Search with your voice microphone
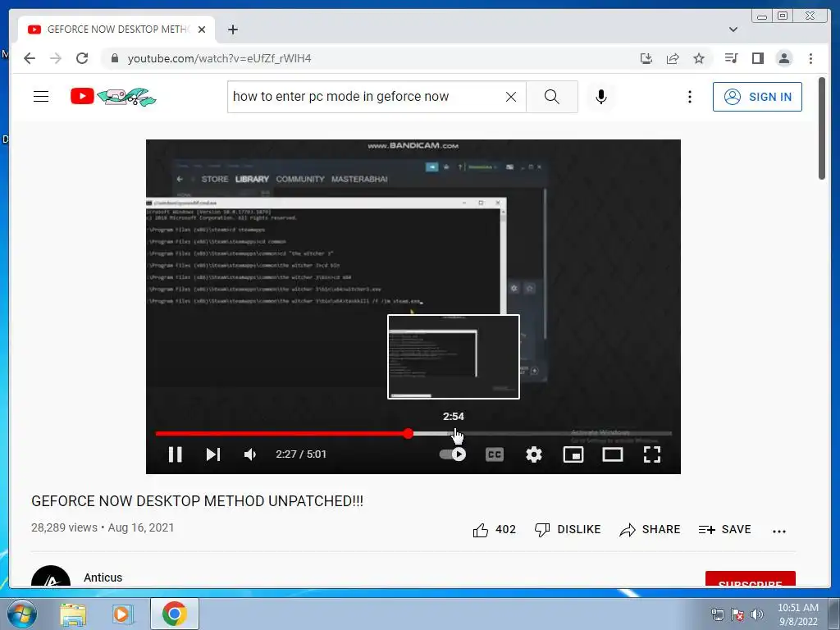The width and height of the screenshot is (840, 630). pyautogui.click(x=601, y=97)
